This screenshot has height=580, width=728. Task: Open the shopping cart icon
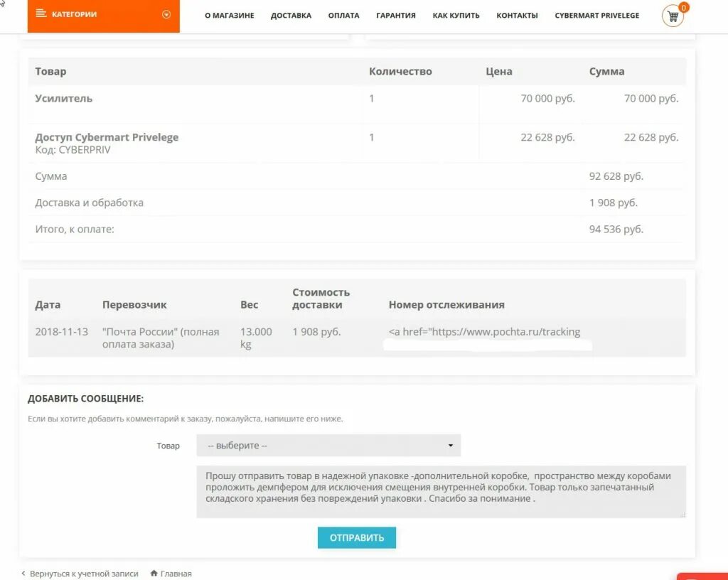click(x=671, y=15)
